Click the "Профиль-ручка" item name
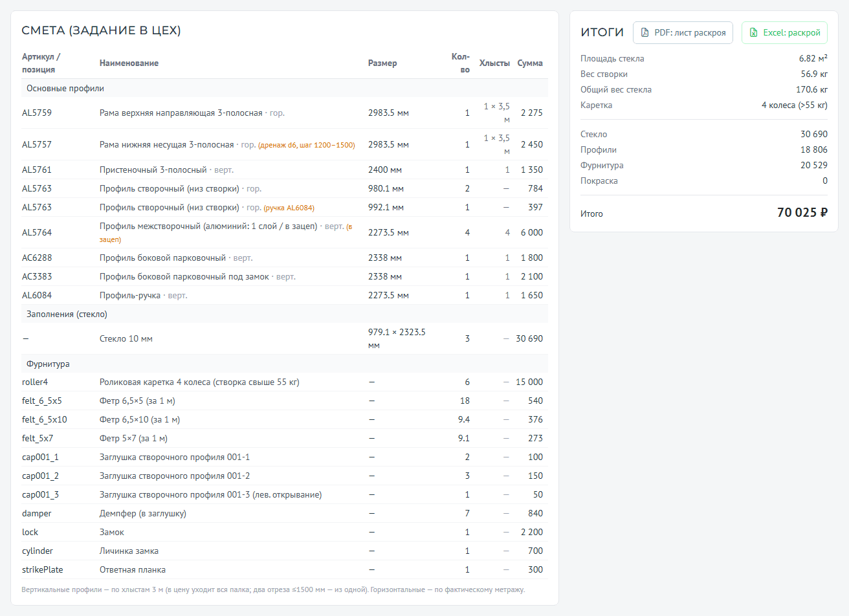This screenshot has height=616, width=849. coord(130,295)
